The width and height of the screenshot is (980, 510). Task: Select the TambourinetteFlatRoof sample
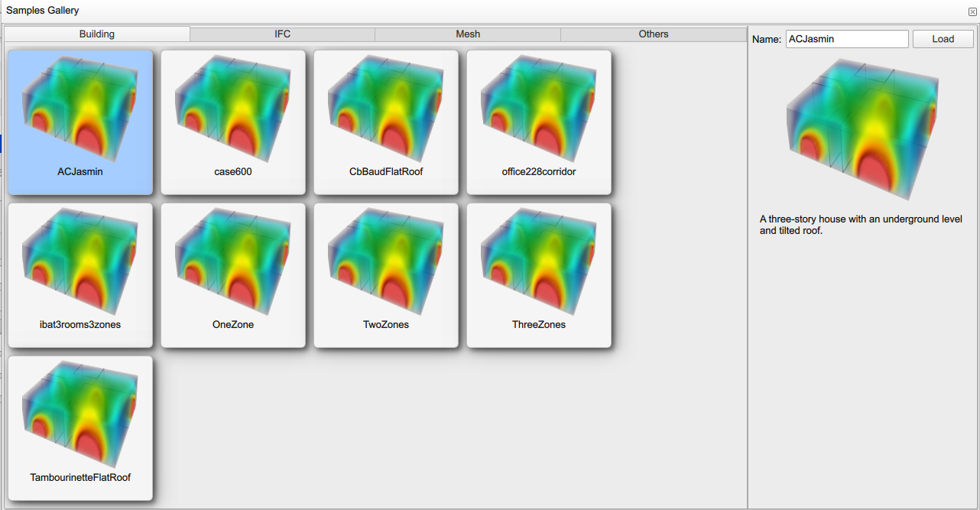[x=80, y=421]
